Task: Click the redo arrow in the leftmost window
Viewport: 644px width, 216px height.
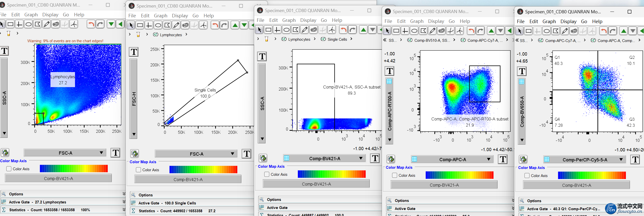Action: click(x=100, y=24)
